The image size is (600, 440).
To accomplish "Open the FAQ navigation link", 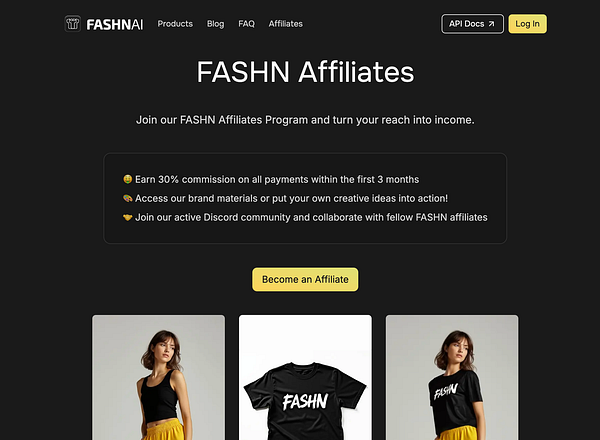I will (x=246, y=24).
